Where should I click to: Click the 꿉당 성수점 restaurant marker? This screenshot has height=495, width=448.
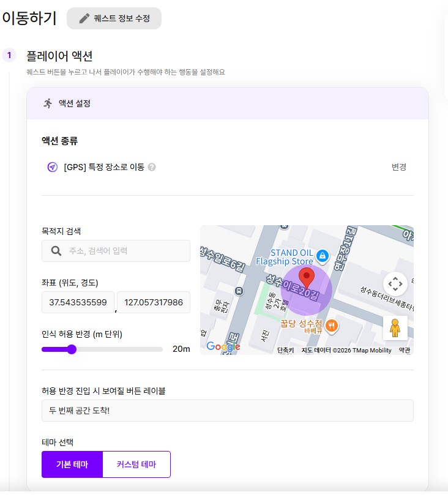click(x=332, y=325)
